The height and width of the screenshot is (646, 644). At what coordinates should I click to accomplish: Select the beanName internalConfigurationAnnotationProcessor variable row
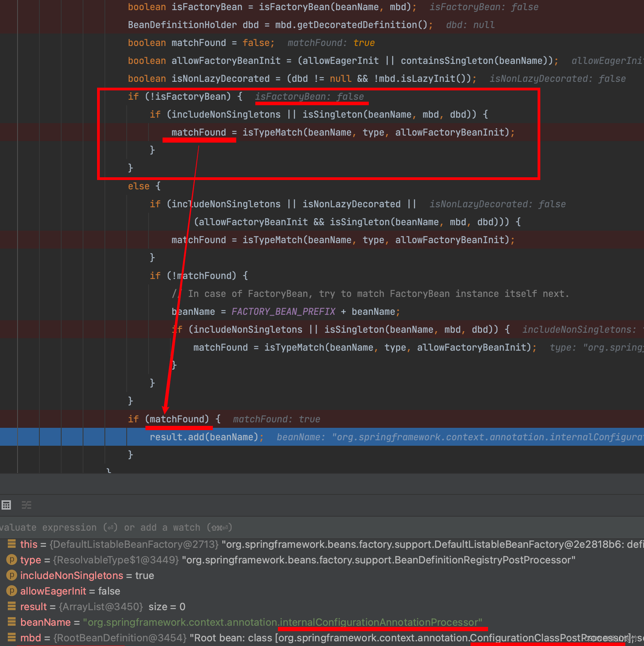[x=322, y=622]
